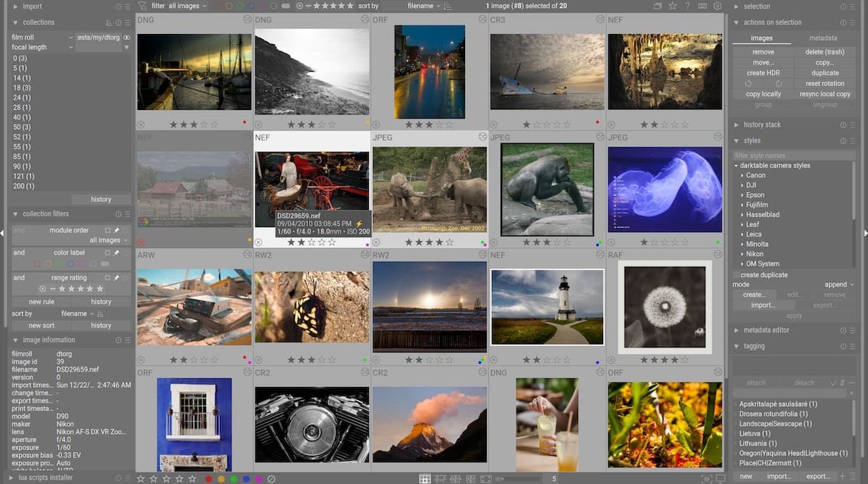Select filemanager layout icon in bottom bar
868x484 pixels.
pyautogui.click(x=425, y=479)
